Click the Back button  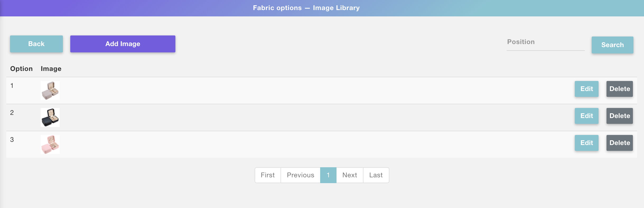(36, 44)
